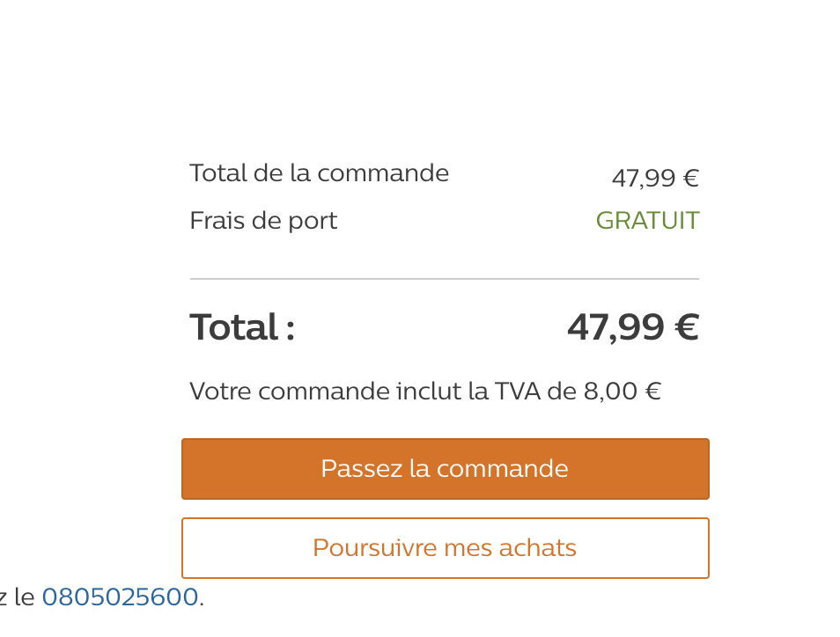
Task: Click the green GRATUIT shipping text
Action: tap(648, 221)
